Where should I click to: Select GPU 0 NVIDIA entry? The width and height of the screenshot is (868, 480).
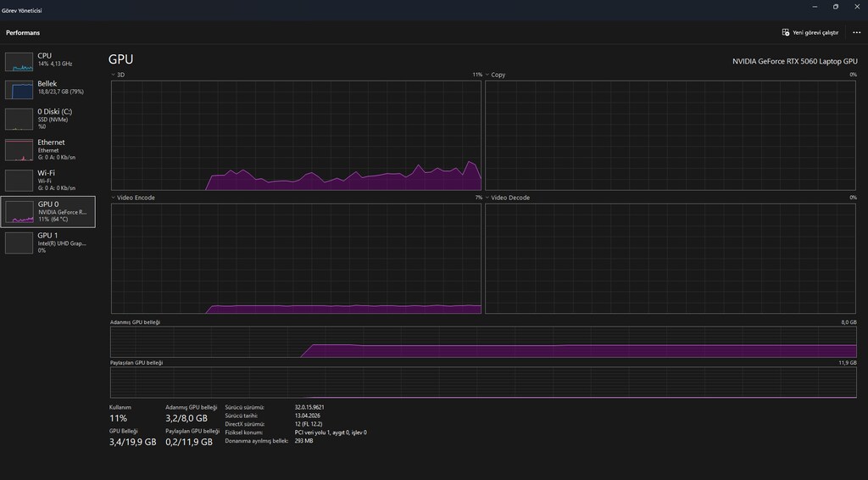tap(48, 211)
